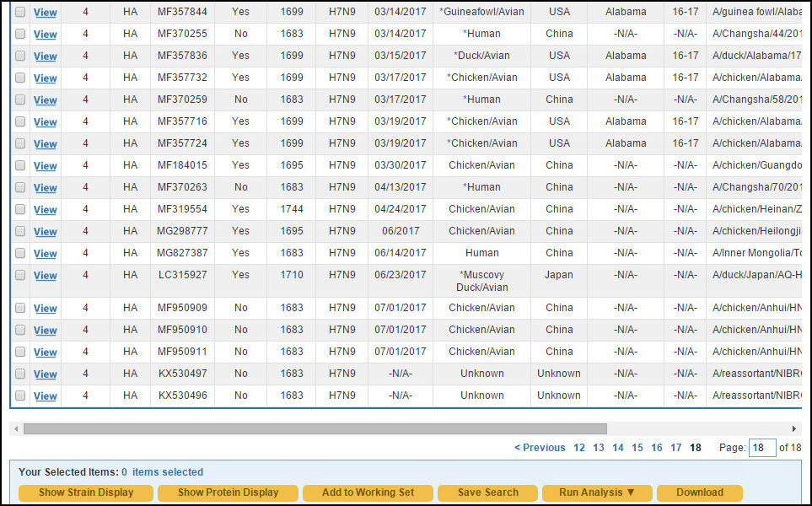Screen dimensions: 812x506
Task: Click accession cell MF357724
Action: point(182,143)
